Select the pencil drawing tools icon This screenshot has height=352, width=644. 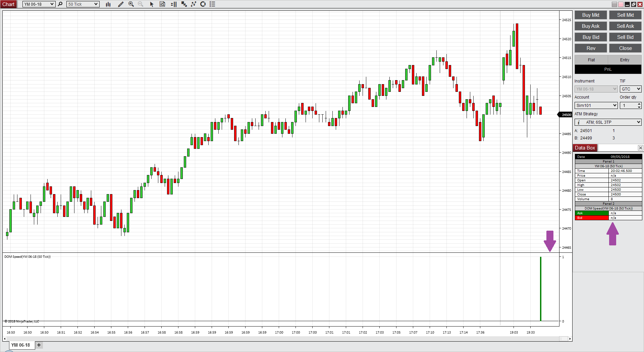121,4
